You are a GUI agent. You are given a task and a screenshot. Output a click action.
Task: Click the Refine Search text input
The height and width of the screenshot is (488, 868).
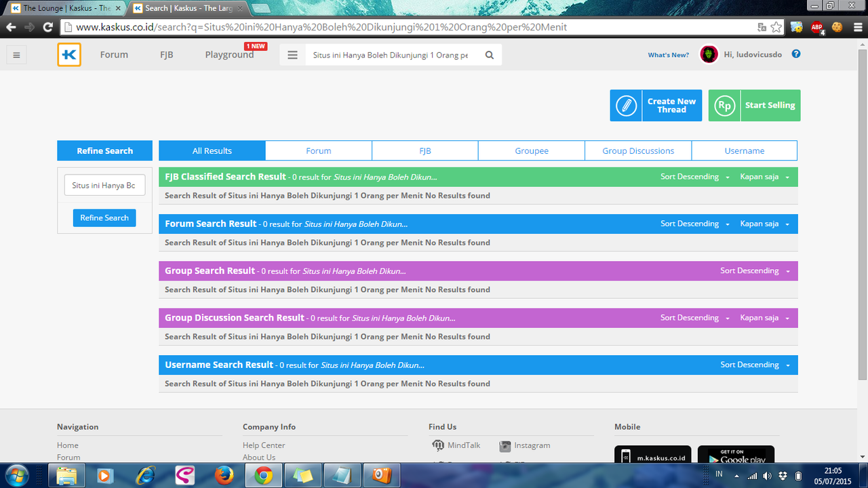tap(104, 185)
